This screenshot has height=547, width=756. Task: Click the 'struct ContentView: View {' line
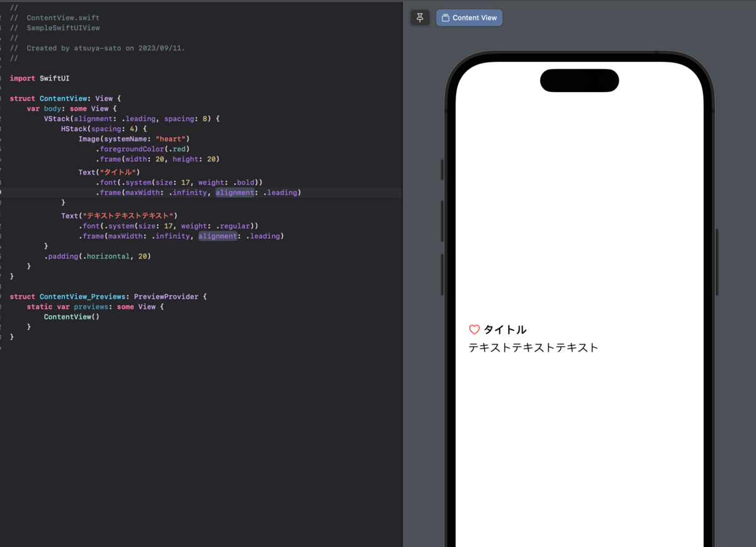(65, 99)
